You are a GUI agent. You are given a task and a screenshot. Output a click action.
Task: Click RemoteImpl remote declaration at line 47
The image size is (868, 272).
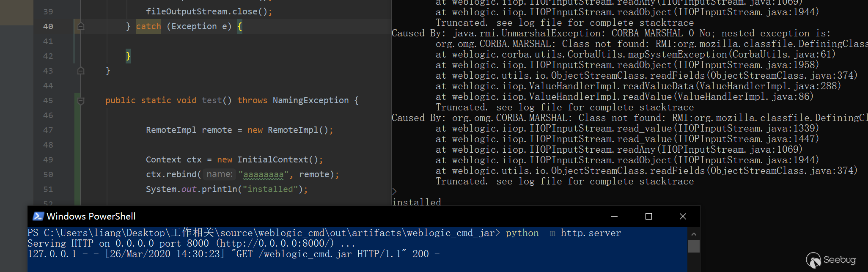(x=239, y=130)
